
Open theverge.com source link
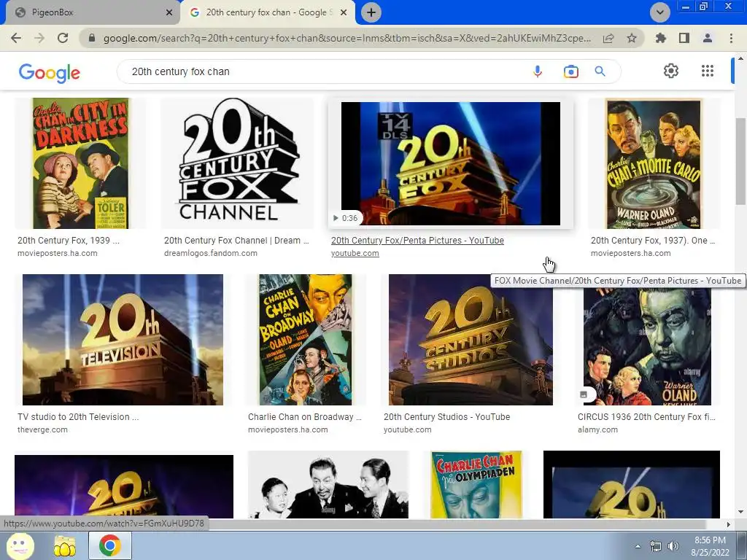point(42,429)
